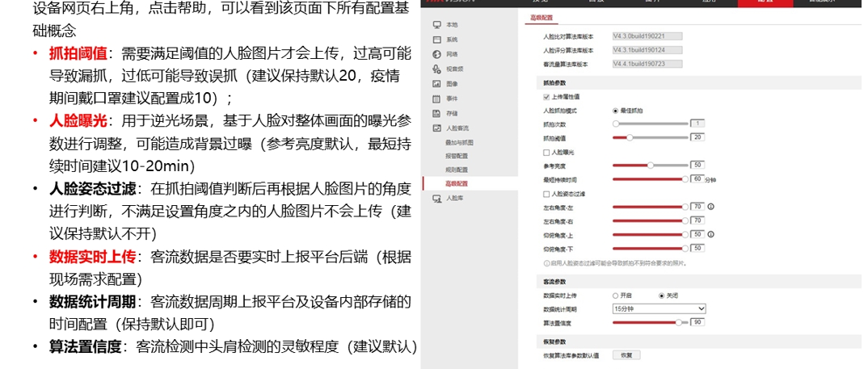The height and width of the screenshot is (369, 868).
Task: Click the 俯仰角度-上 slider handle
Action: pyautogui.click(x=685, y=234)
